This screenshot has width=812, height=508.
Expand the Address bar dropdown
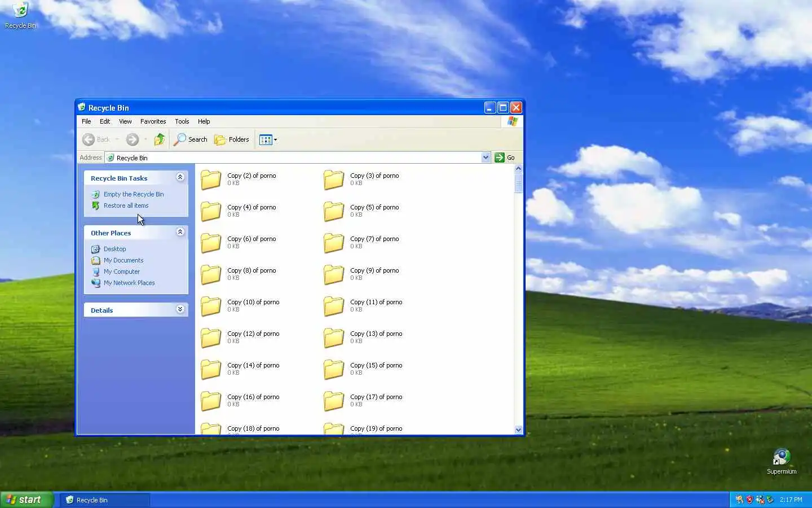pyautogui.click(x=486, y=157)
